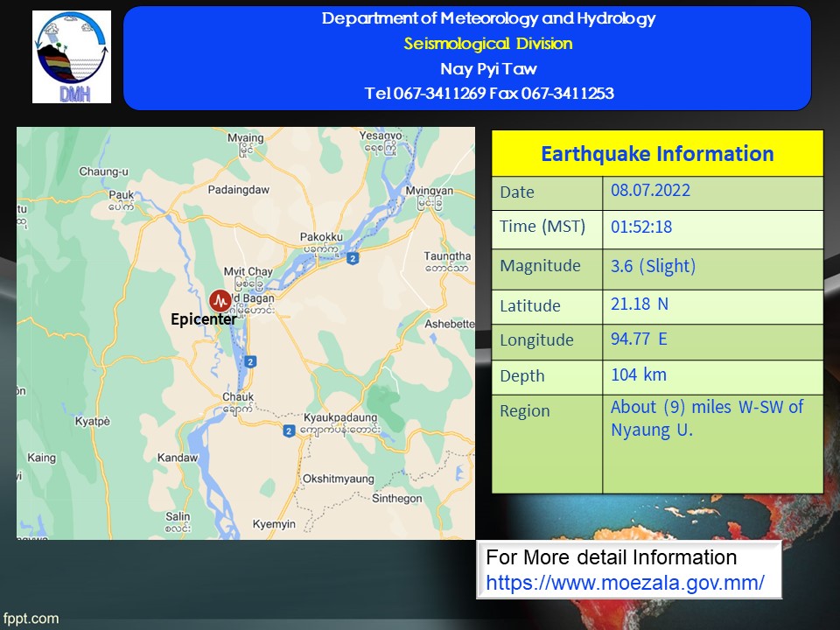Click the route 2 shield beside Kyaukpadaung

(x=290, y=430)
